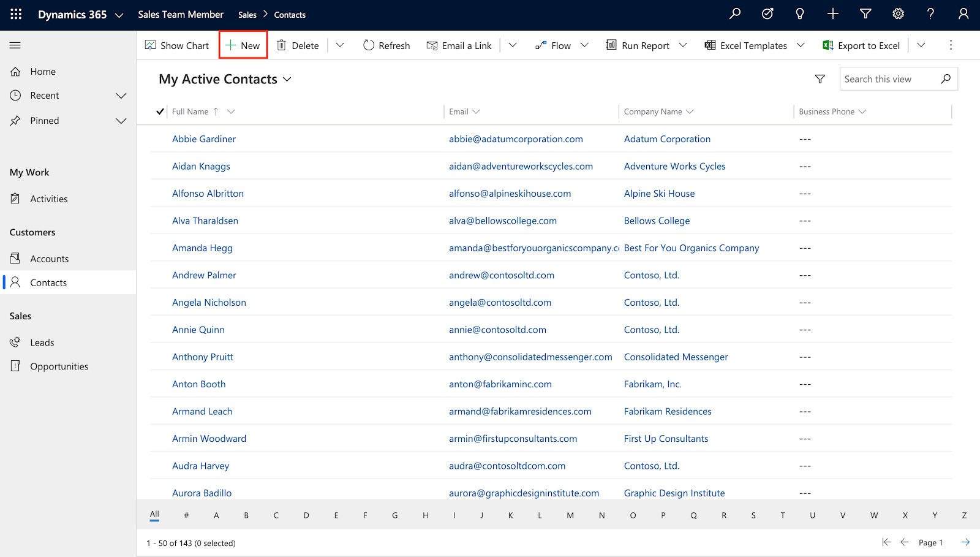The image size is (980, 557).
Task: Open the task flow checkmark circle icon
Action: [767, 13]
